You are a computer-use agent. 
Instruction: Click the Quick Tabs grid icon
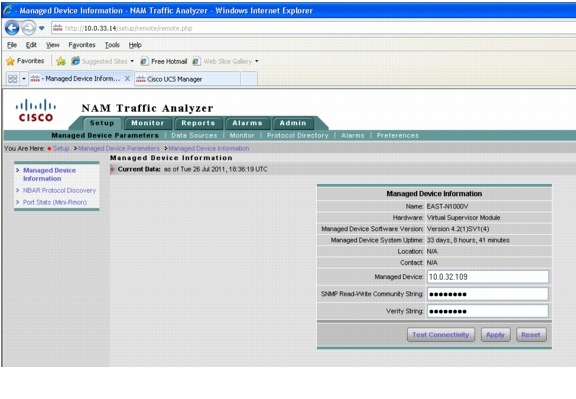[12, 79]
